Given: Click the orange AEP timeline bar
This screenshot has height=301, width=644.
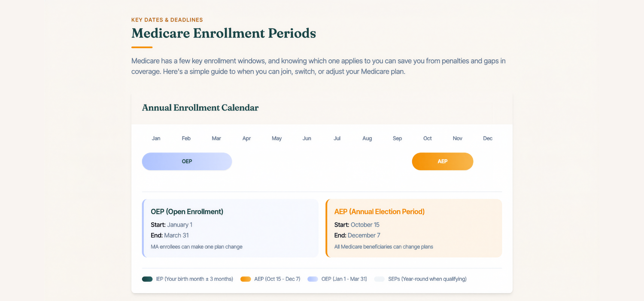Looking at the screenshot, I should 443,161.
